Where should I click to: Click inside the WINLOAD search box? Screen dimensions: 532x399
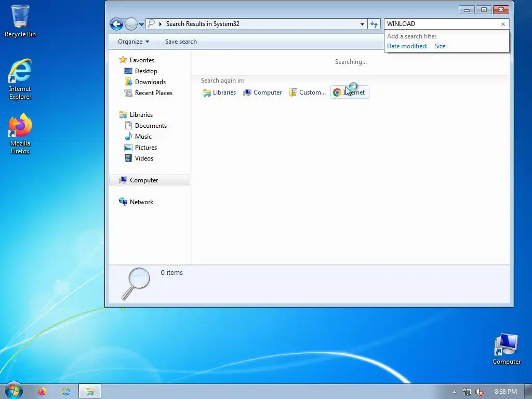point(442,24)
